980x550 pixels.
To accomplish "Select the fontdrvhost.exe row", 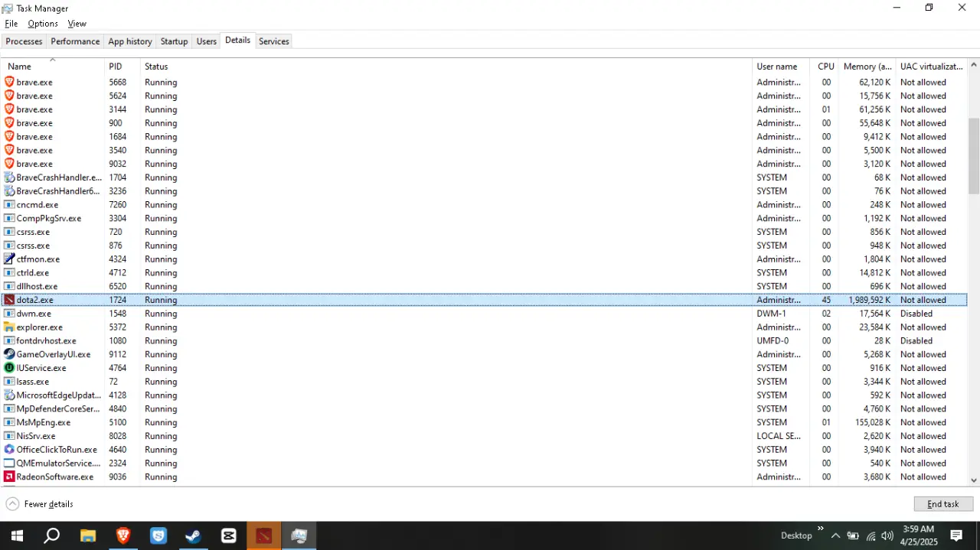I will (x=484, y=341).
